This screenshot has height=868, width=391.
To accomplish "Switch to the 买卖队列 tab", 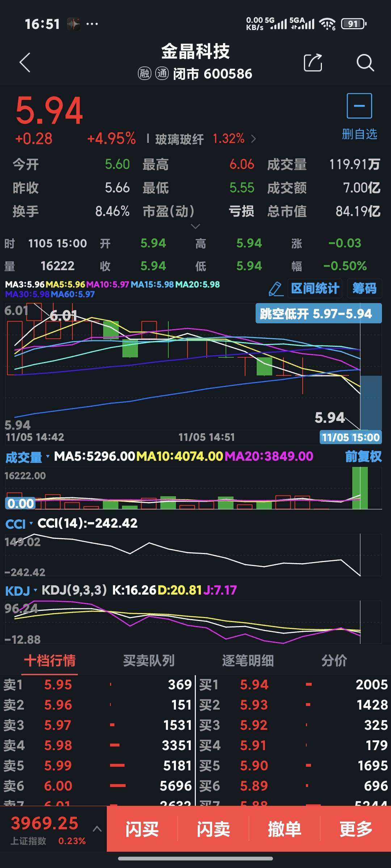I will (149, 660).
